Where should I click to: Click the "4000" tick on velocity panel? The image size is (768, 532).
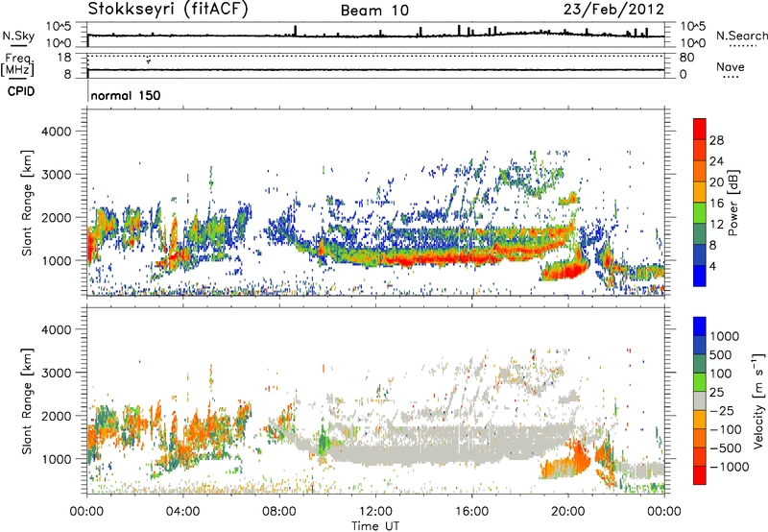(x=56, y=329)
